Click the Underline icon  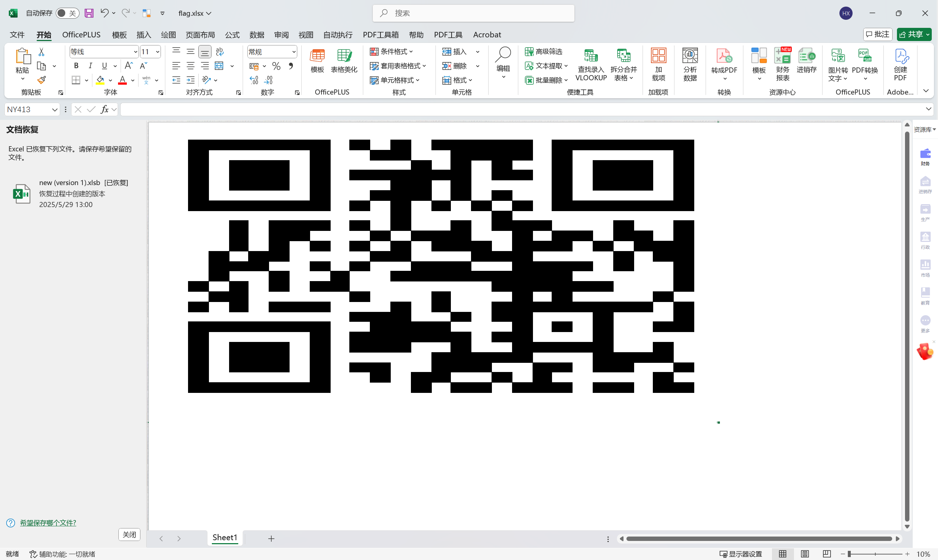click(x=104, y=66)
